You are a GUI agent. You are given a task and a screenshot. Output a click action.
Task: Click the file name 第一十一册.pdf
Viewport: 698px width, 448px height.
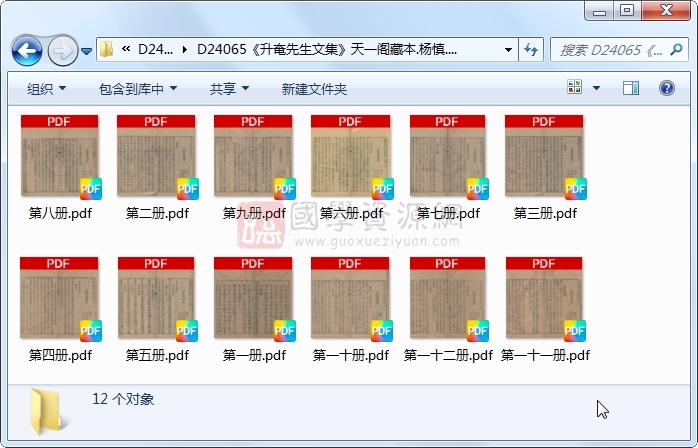(x=545, y=355)
